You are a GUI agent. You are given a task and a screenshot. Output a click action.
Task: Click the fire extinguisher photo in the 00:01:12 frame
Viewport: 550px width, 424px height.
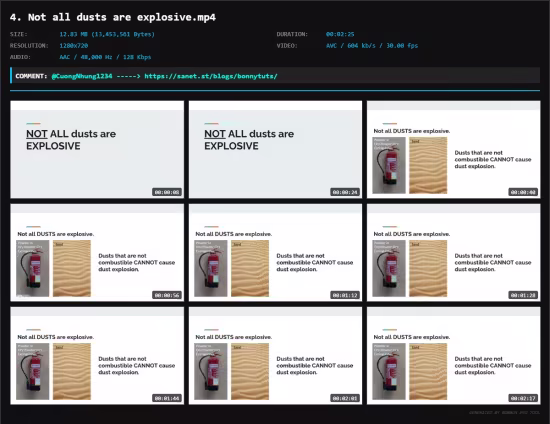click(x=211, y=269)
